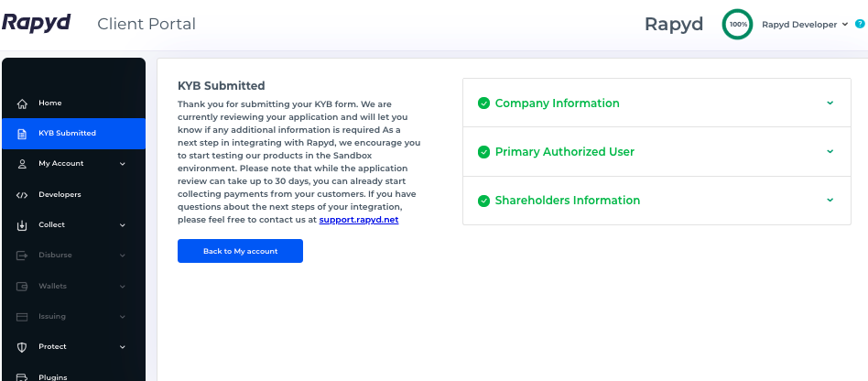Click the green check beside Shareholders Information
Image resolution: width=868 pixels, height=381 pixels.
coord(483,201)
